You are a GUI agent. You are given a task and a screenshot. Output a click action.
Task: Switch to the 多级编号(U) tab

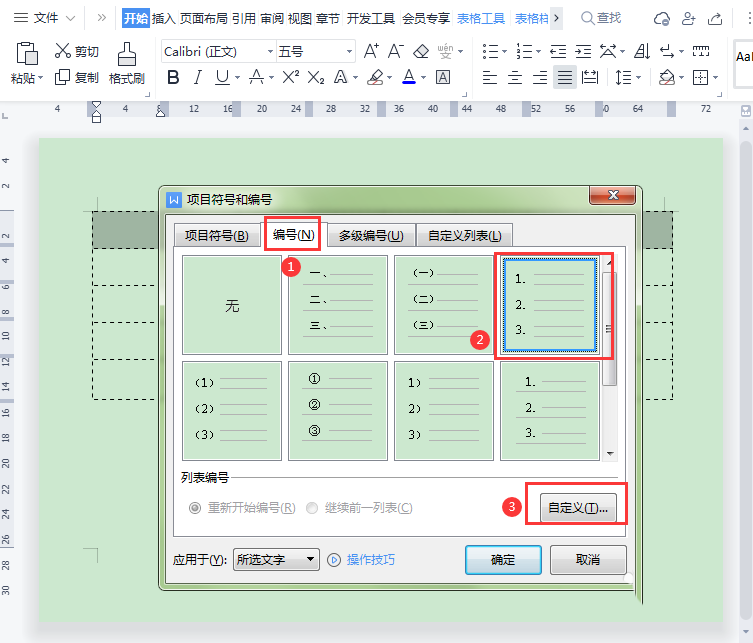pos(370,235)
